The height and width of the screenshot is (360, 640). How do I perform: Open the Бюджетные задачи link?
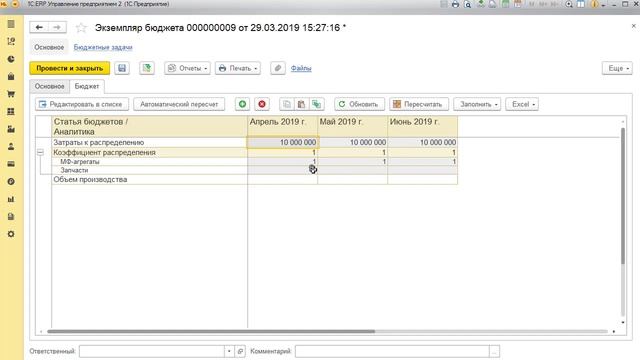click(x=103, y=47)
